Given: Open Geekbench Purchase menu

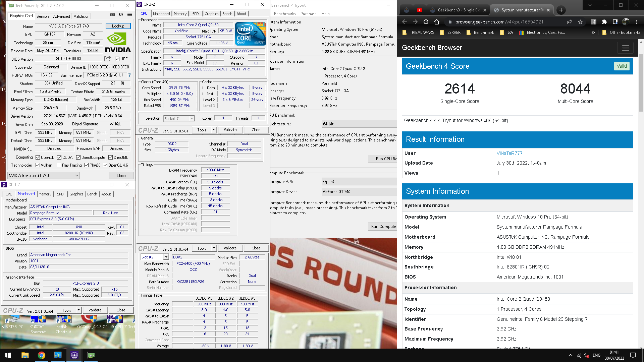Looking at the screenshot, I should 308,14.
